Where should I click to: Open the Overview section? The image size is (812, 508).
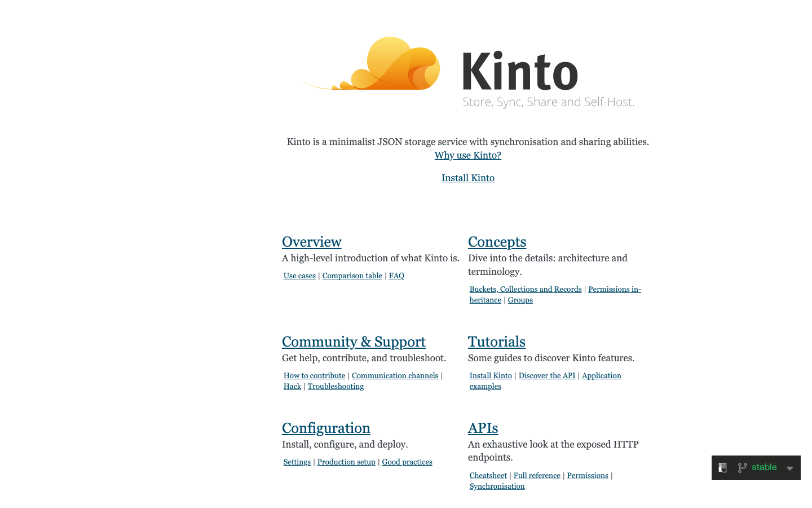point(311,242)
